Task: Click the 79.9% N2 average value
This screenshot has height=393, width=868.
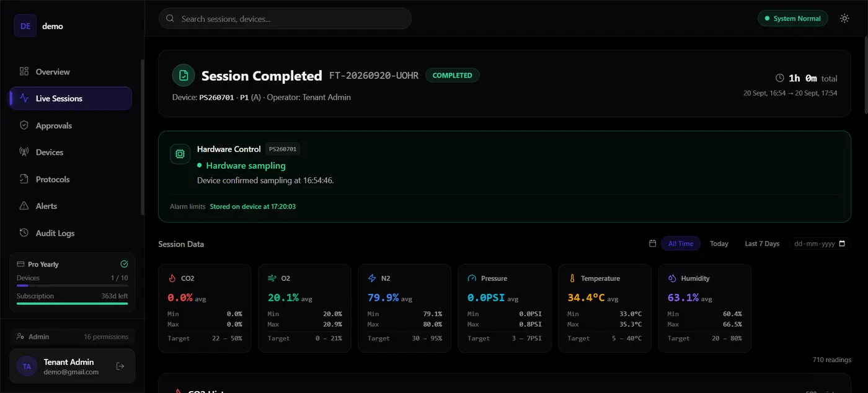Action: [383, 298]
